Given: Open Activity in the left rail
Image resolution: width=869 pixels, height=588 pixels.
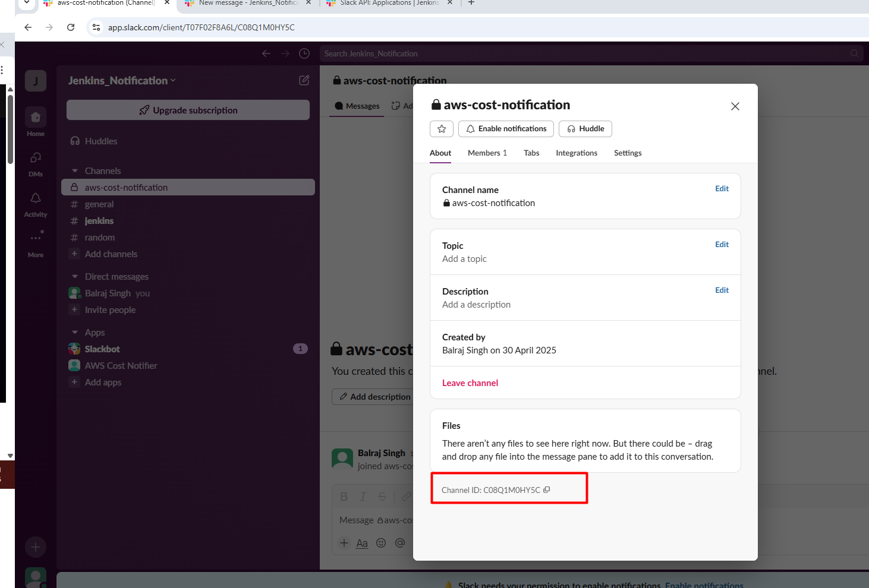Looking at the screenshot, I should coord(36,204).
